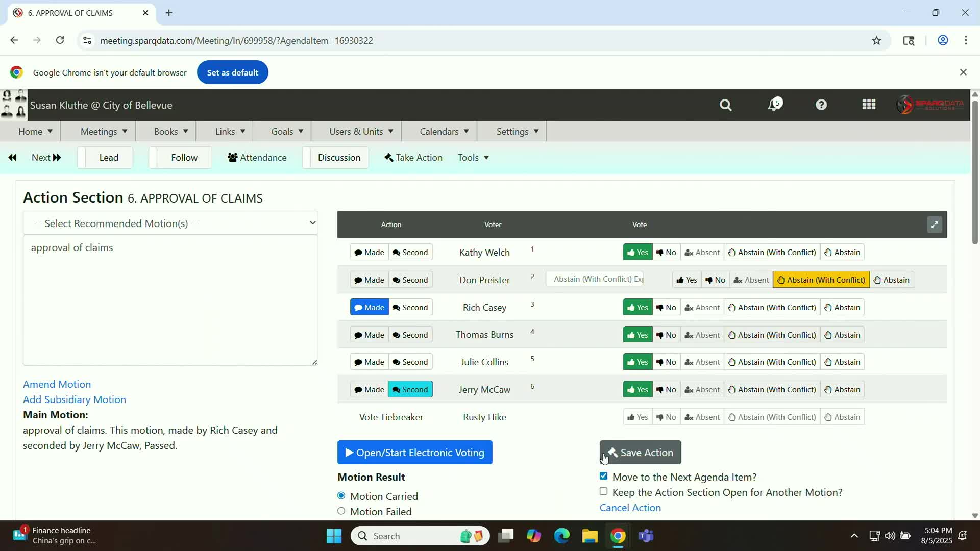Switch to the Attendance tab
The image size is (980, 551).
pyautogui.click(x=257, y=158)
